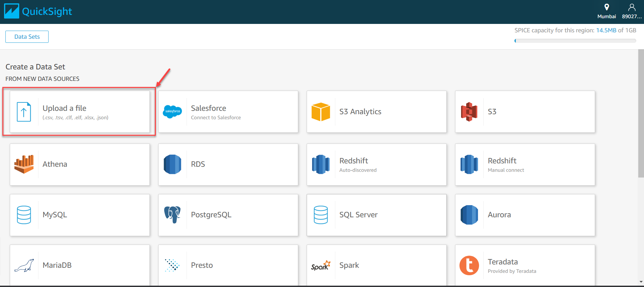Select the Spark logo icon
The height and width of the screenshot is (287, 644).
coord(321,265)
